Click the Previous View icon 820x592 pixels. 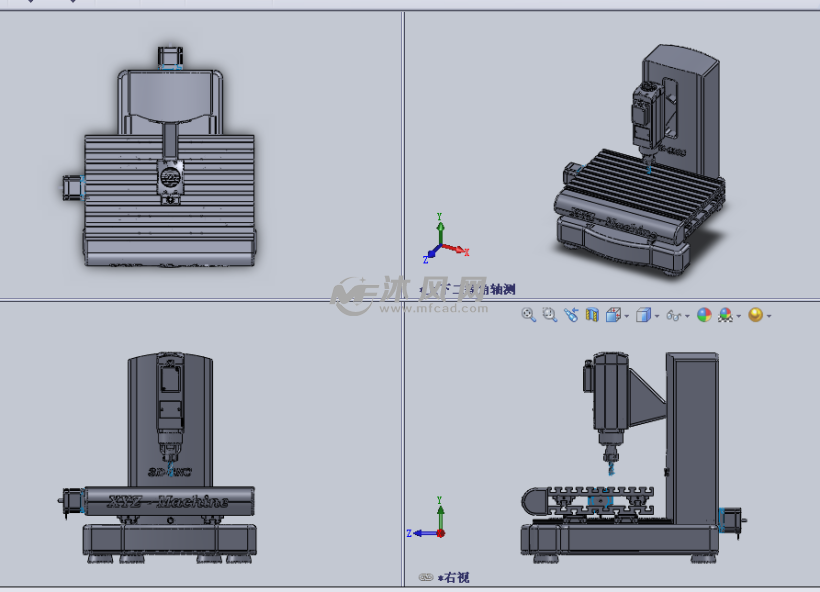571,315
